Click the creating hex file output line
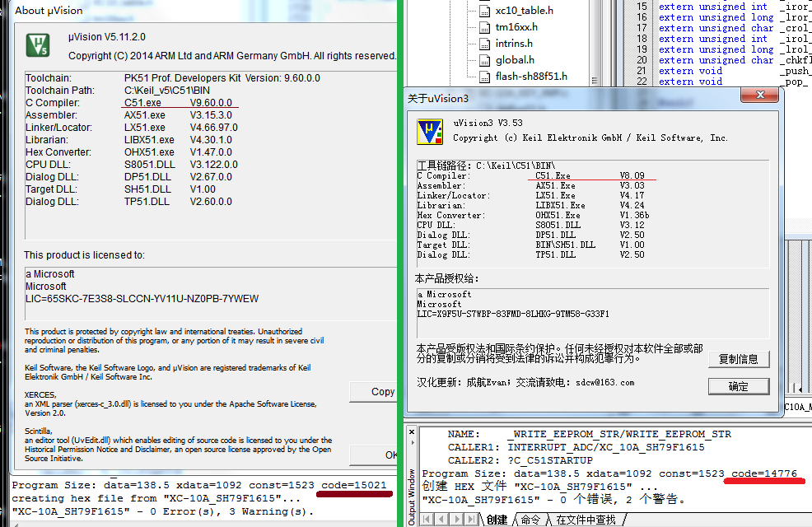812x527 pixels. [x=156, y=498]
